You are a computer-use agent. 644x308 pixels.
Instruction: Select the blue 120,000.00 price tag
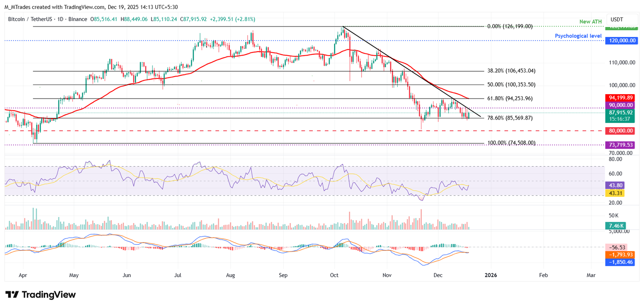pyautogui.click(x=622, y=41)
